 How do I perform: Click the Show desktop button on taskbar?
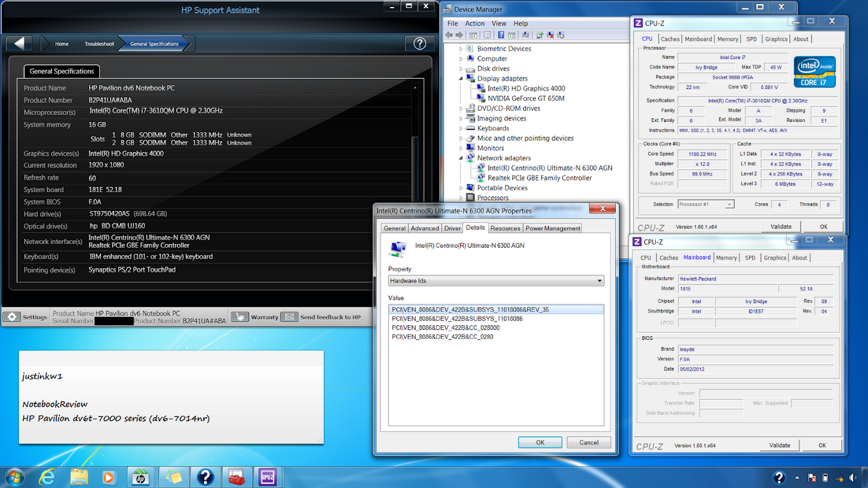point(864,477)
